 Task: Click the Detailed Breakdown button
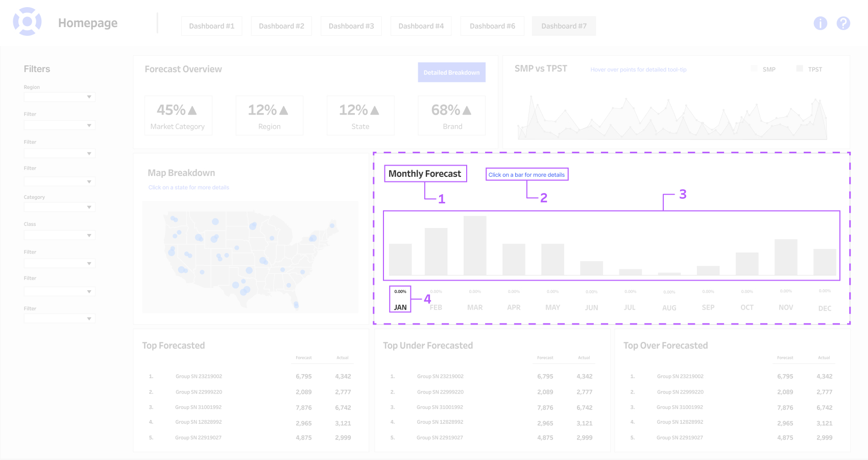pyautogui.click(x=451, y=73)
